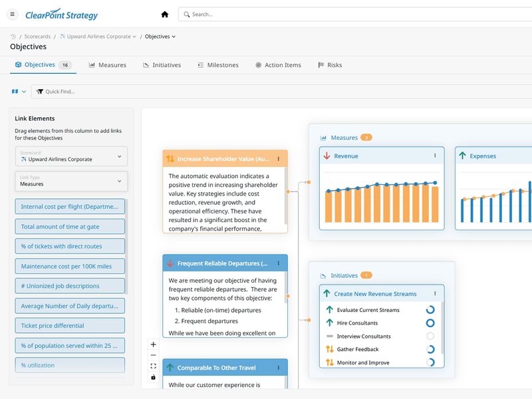Toggle the map lock icon
Image resolution: width=532 pixels, height=399 pixels.
[154, 377]
